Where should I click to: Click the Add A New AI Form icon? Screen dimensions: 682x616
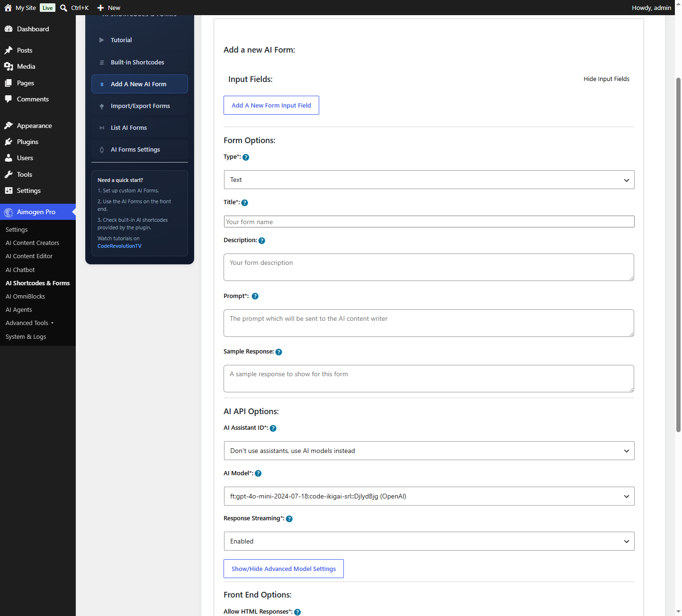coord(101,84)
